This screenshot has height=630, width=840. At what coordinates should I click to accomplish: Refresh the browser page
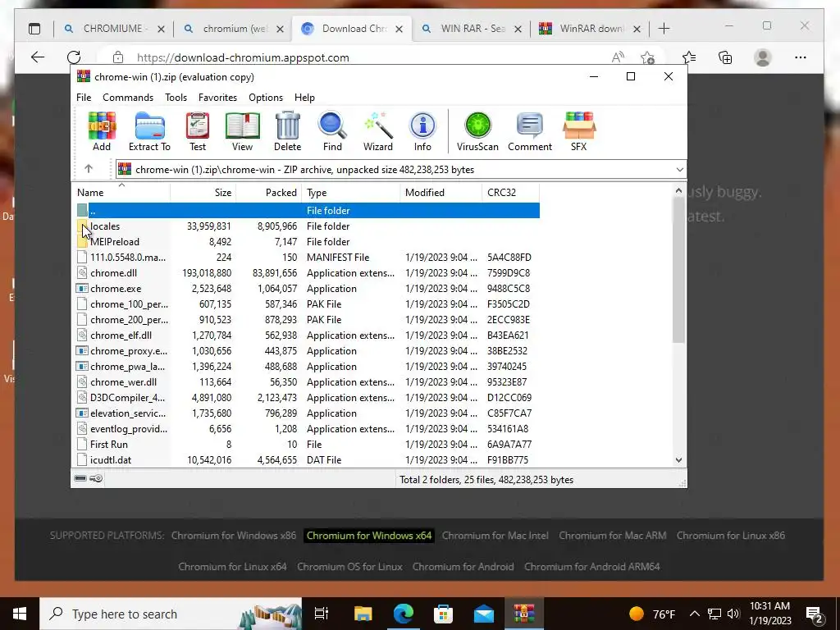click(74, 57)
